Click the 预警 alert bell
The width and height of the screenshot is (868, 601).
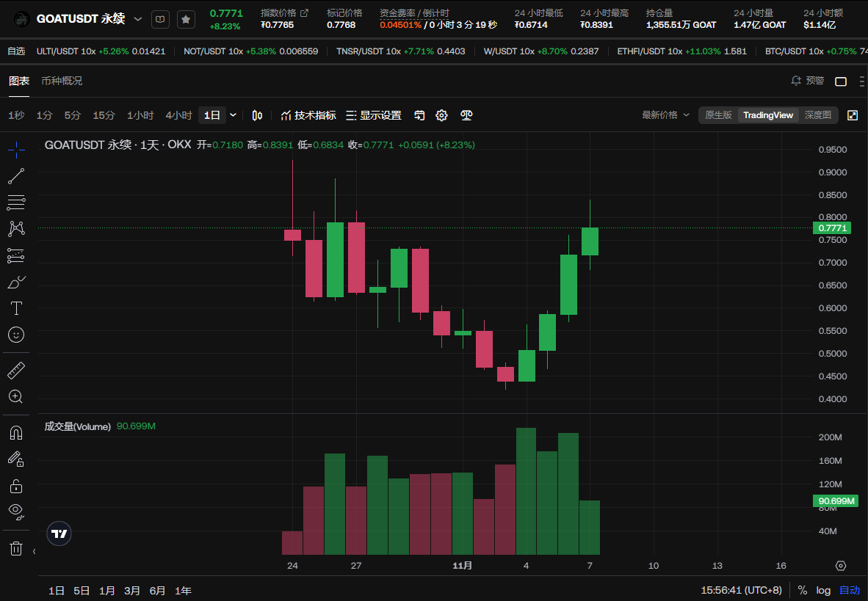tap(808, 81)
